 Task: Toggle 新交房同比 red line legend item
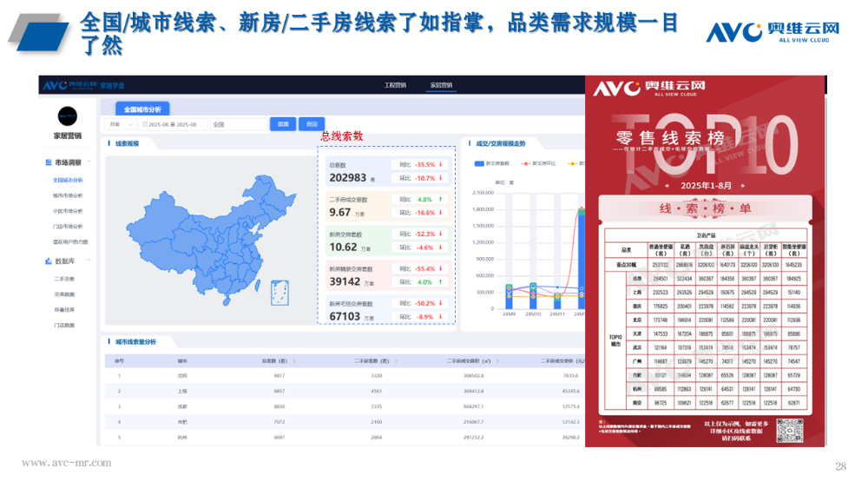[x=525, y=162]
